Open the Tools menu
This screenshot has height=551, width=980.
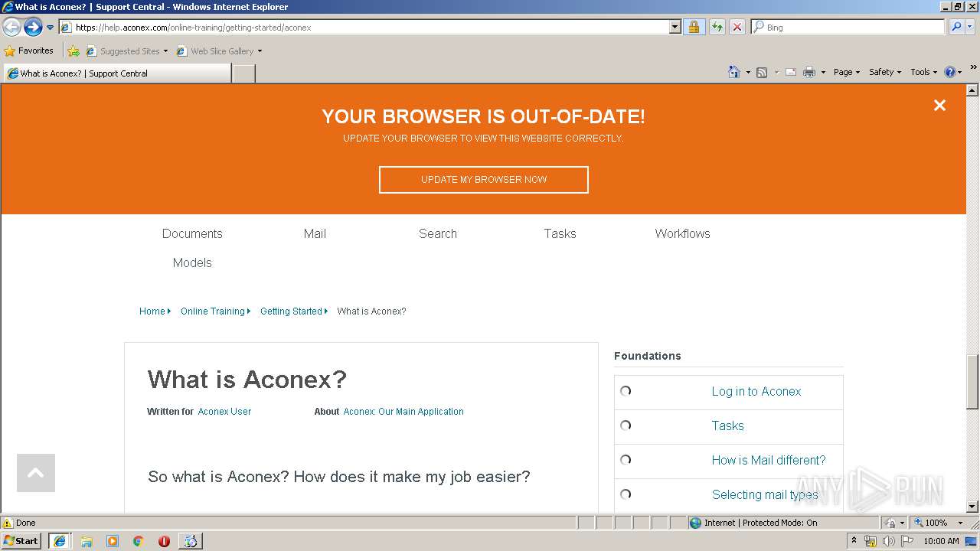(x=923, y=72)
